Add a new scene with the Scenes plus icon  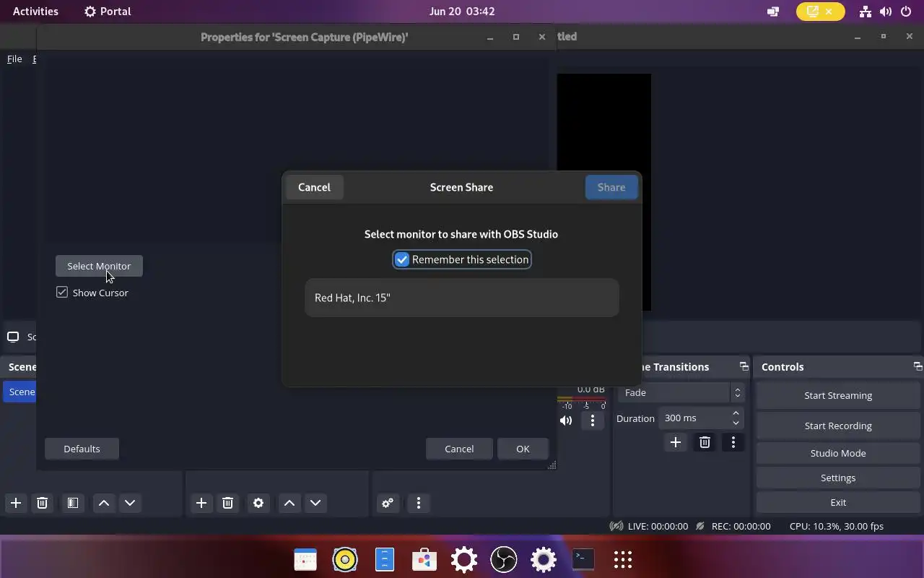coord(16,503)
